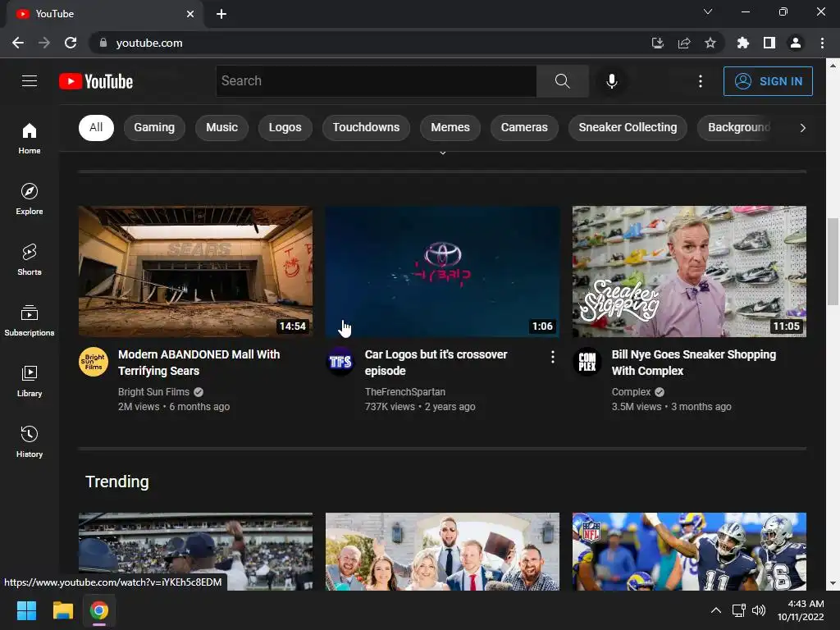Open Shorts in sidebar
Image resolution: width=840 pixels, height=630 pixels.
pos(30,259)
